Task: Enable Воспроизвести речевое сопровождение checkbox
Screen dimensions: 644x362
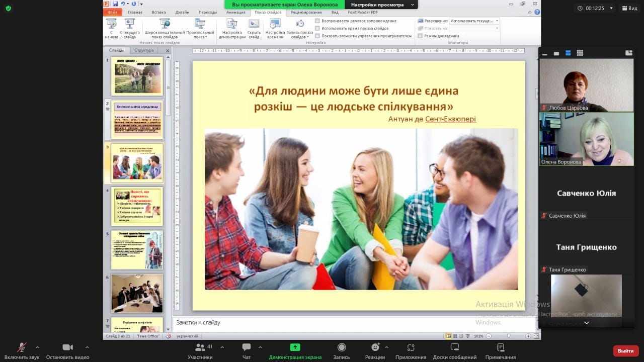Action: [x=317, y=21]
